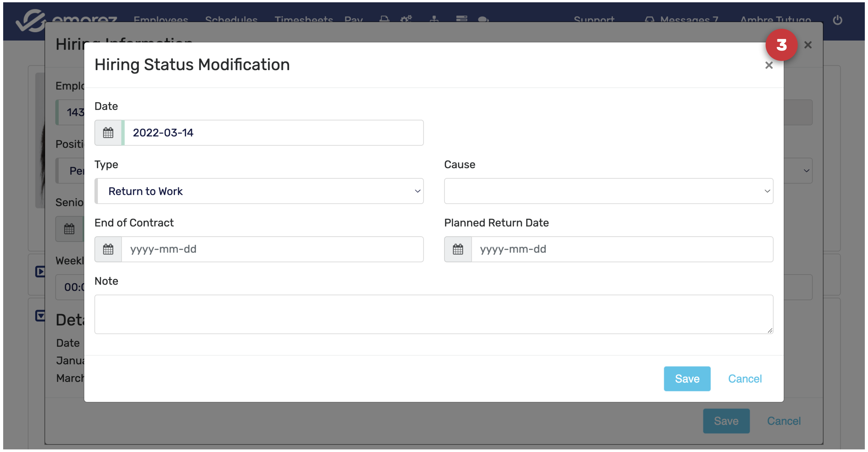Image resolution: width=868 pixels, height=452 pixels.
Task: Cancel the hiring status modification
Action: (x=744, y=379)
